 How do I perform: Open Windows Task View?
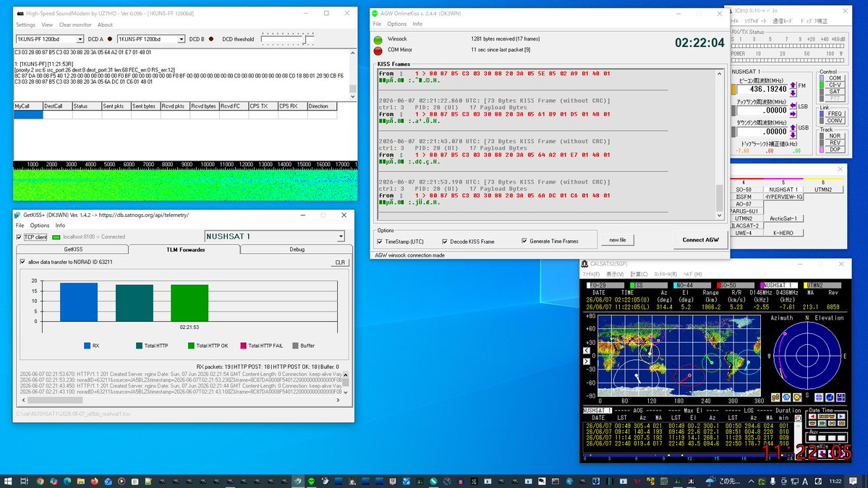24,481
